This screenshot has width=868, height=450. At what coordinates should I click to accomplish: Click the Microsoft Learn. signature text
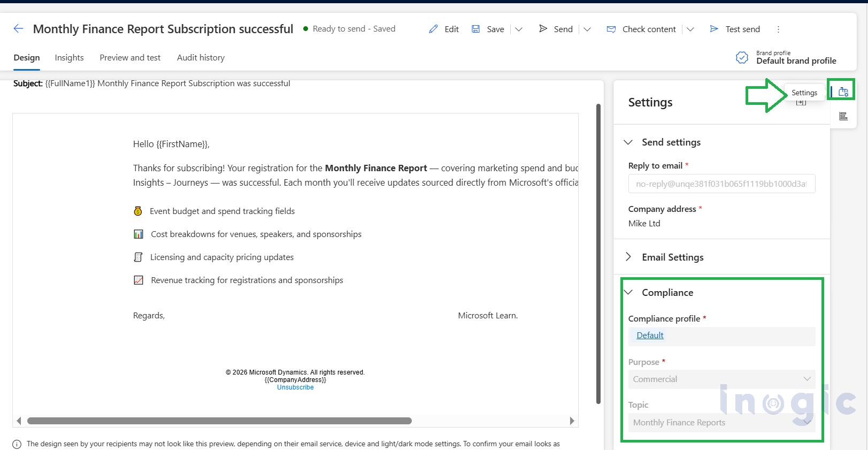click(x=488, y=316)
